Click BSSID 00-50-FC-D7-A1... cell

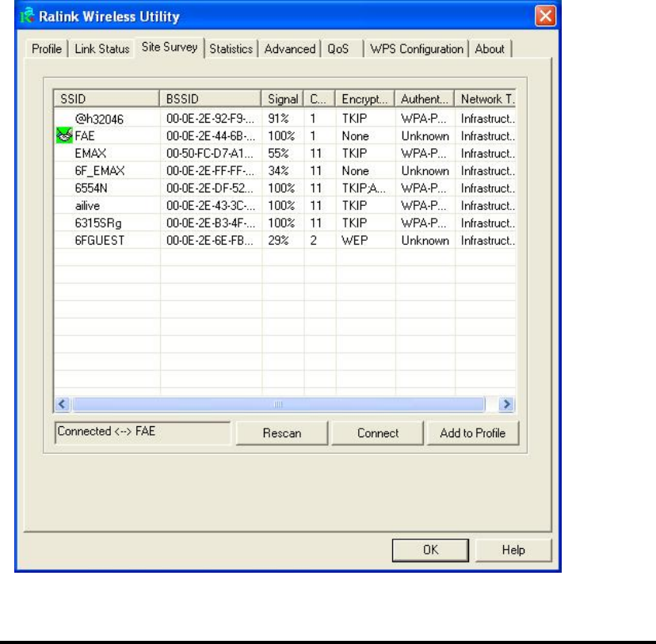[x=210, y=154]
